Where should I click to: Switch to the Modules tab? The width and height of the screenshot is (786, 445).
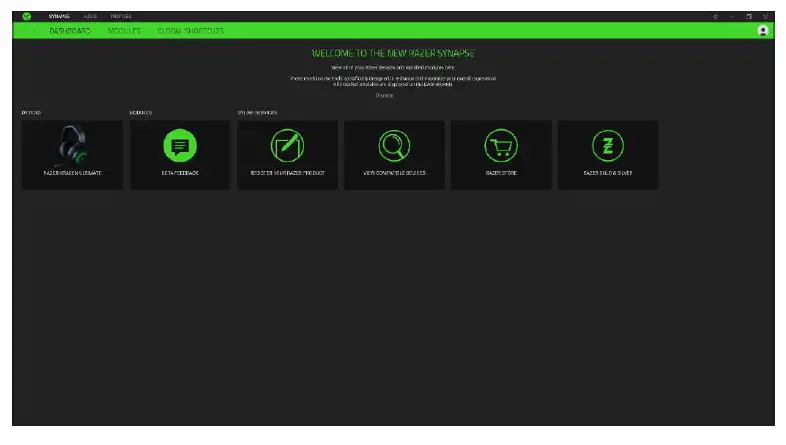coord(124,31)
